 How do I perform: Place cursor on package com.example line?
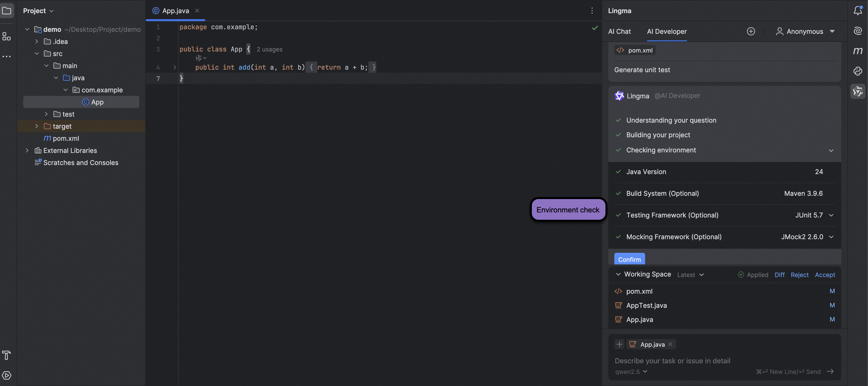click(x=218, y=27)
